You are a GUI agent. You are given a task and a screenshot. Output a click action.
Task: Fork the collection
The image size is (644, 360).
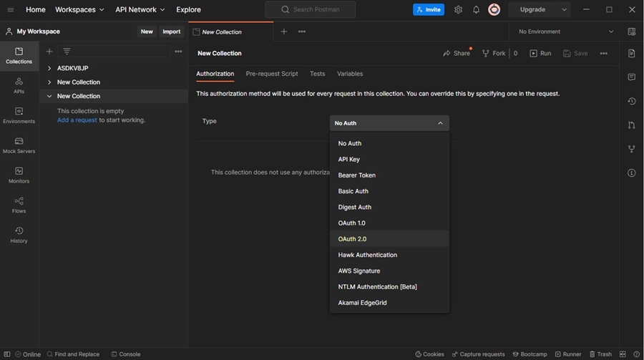tap(494, 54)
